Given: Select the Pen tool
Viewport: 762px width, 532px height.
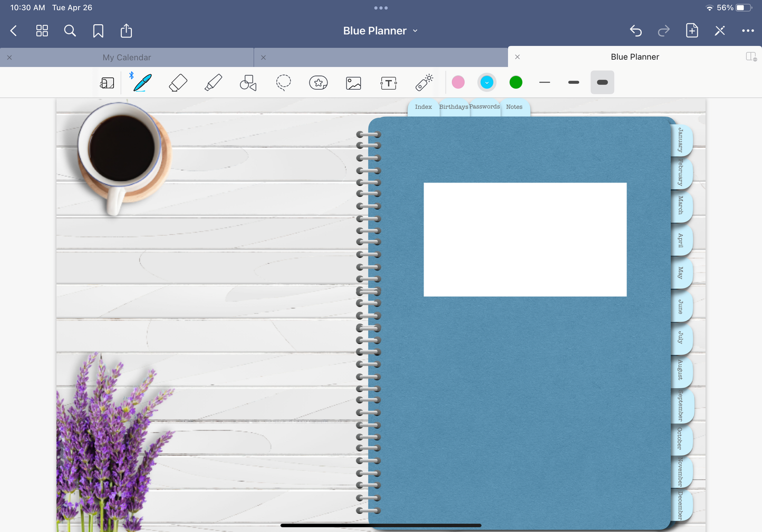Looking at the screenshot, I should (142, 83).
